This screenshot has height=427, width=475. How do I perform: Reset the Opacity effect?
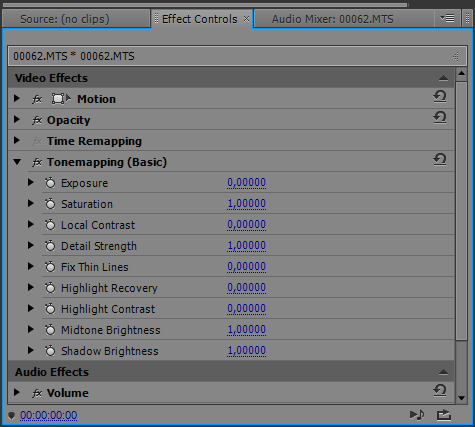[440, 118]
